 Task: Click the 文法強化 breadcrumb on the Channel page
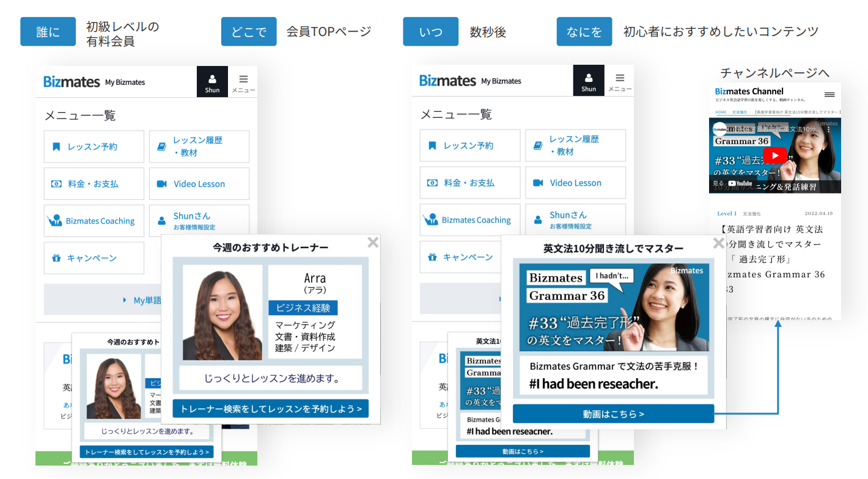pos(740,112)
